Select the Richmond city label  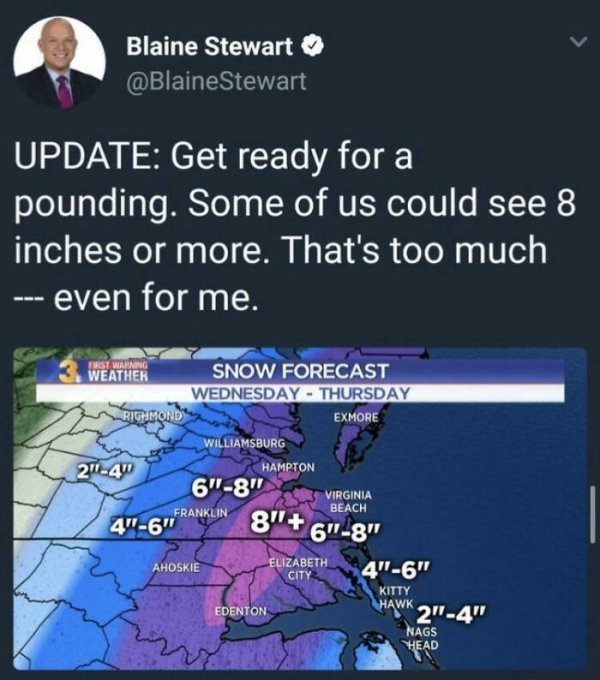pos(151,416)
